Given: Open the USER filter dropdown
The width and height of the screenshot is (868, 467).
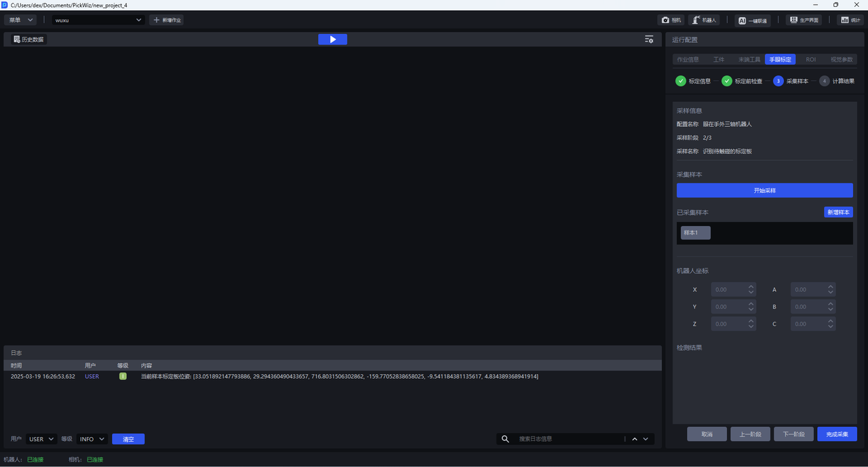Looking at the screenshot, I should [41, 439].
